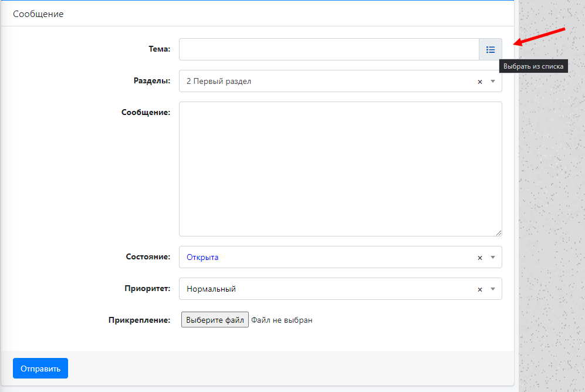
Task: Click the "Разделы:" field label
Action: tap(152, 81)
